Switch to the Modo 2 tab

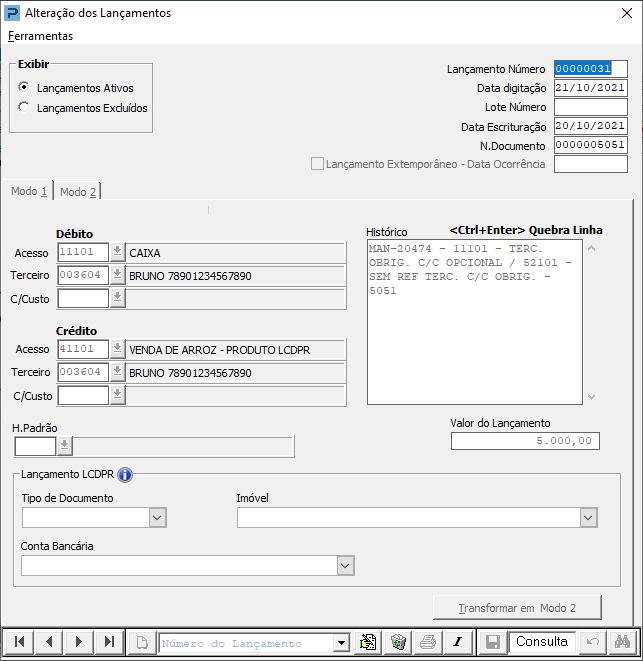78,192
